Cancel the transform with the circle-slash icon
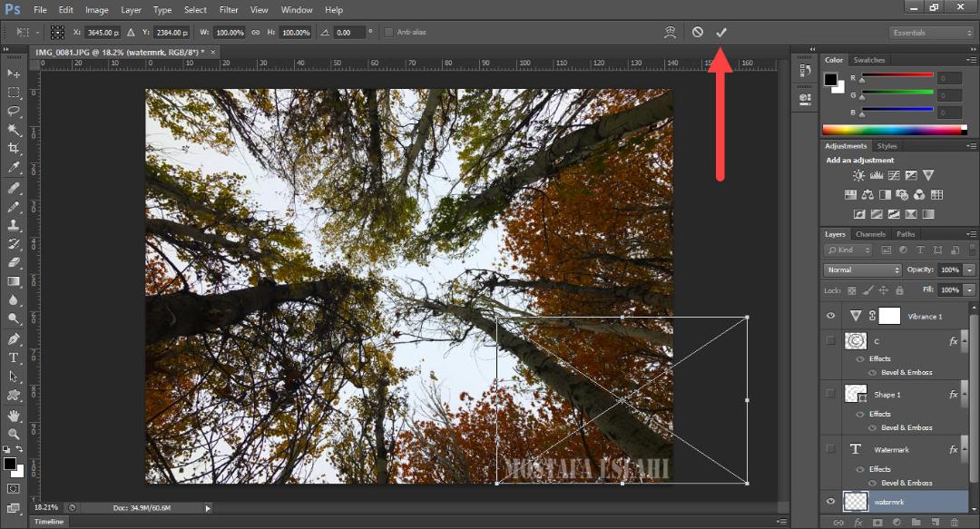Screen dimensions: 980x529 [698, 32]
